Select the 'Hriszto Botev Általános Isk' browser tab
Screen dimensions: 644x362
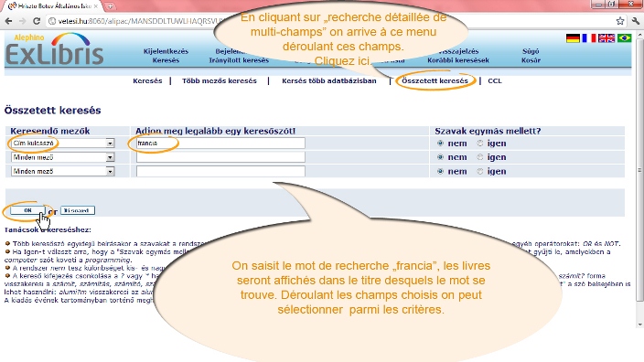pyautogui.click(x=54, y=6)
